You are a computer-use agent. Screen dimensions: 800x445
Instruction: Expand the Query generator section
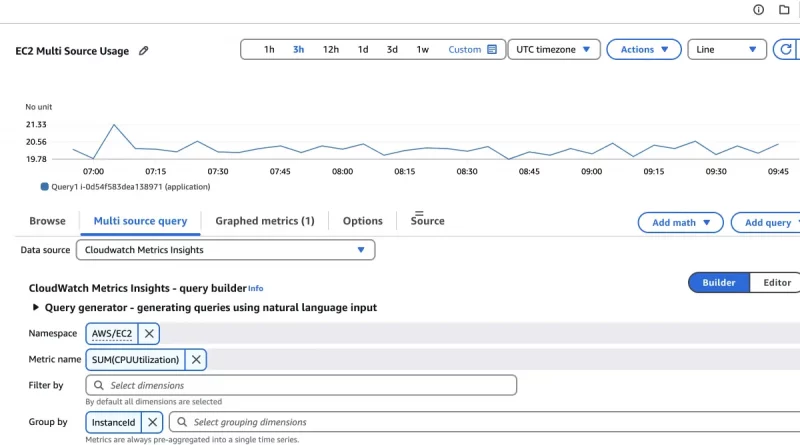(x=36, y=307)
